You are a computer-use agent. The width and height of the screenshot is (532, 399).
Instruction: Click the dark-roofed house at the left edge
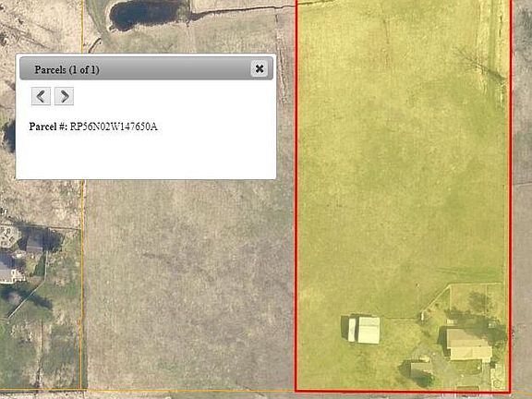point(34,243)
